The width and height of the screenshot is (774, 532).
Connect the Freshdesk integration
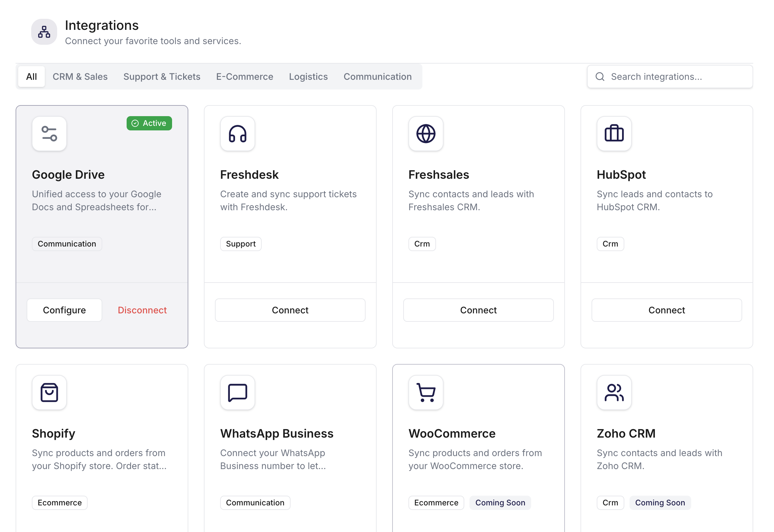click(290, 310)
